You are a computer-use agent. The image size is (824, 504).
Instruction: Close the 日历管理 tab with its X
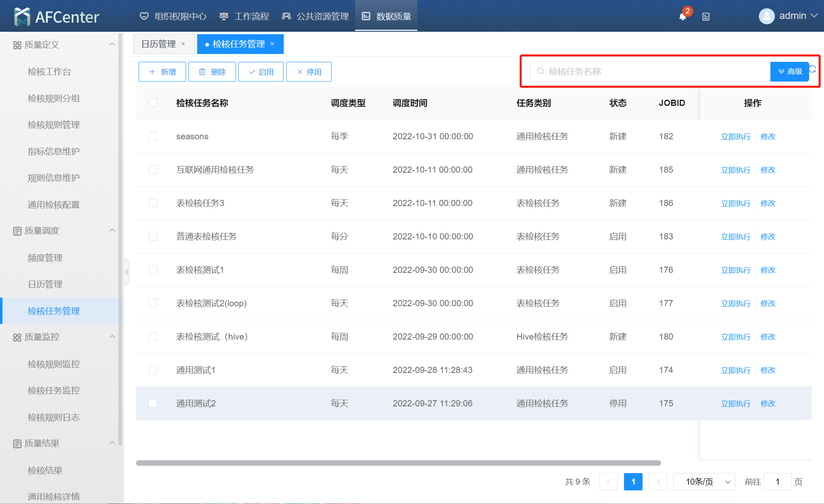click(x=183, y=44)
